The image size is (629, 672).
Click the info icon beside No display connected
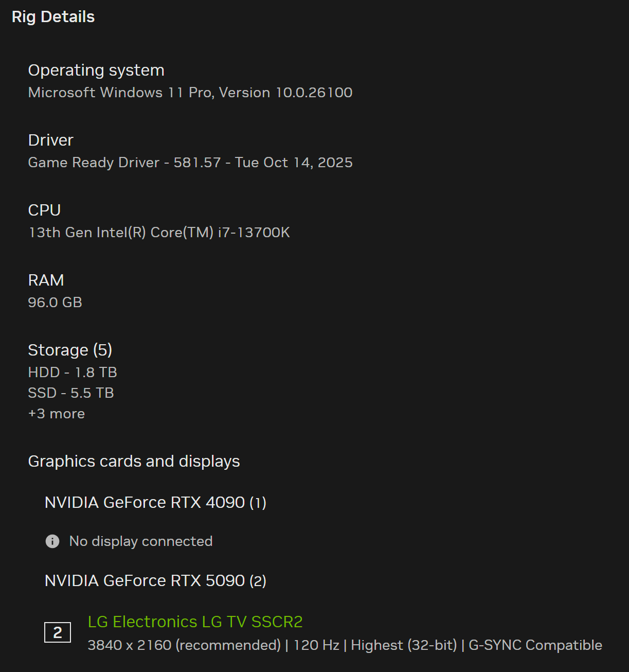click(52, 541)
